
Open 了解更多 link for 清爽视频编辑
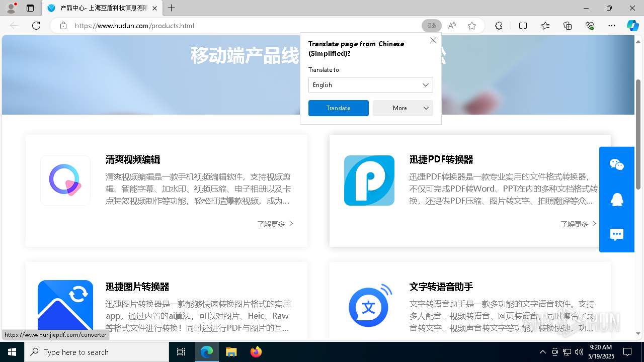point(275,224)
